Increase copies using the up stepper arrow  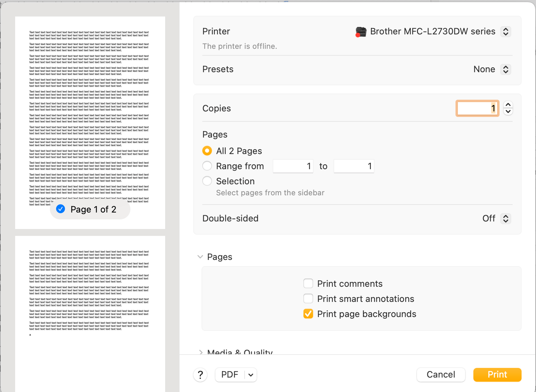(508, 104)
